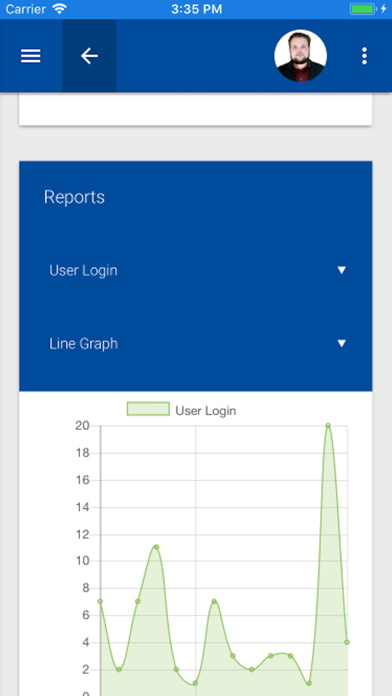
Task: Click the Wi-Fi status icon
Action: (x=59, y=9)
